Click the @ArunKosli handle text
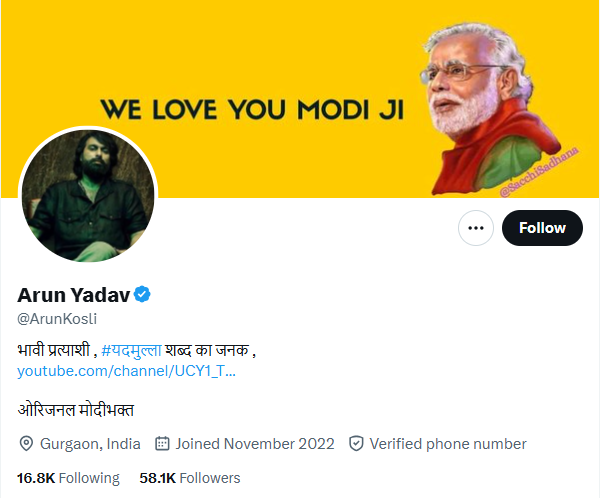 pos(57,318)
